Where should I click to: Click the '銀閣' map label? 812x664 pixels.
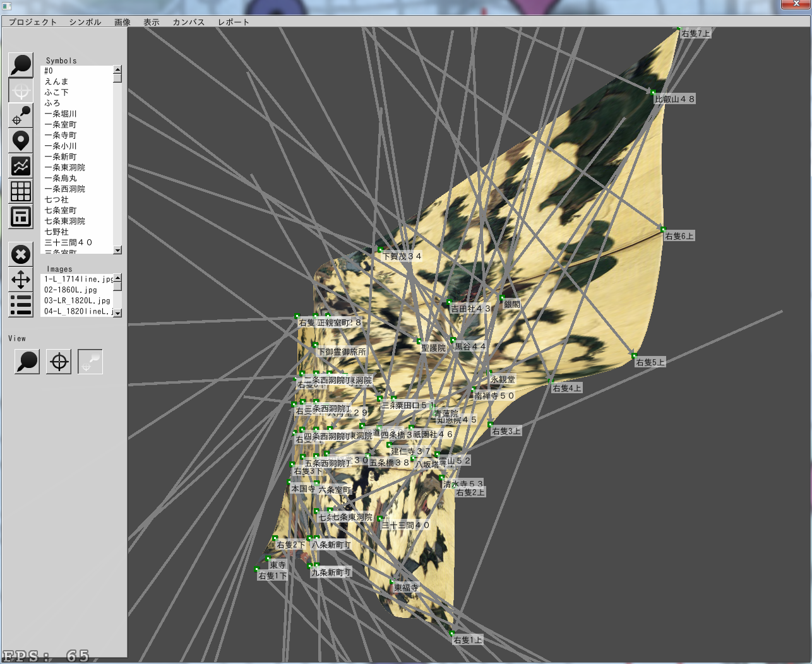pos(512,304)
